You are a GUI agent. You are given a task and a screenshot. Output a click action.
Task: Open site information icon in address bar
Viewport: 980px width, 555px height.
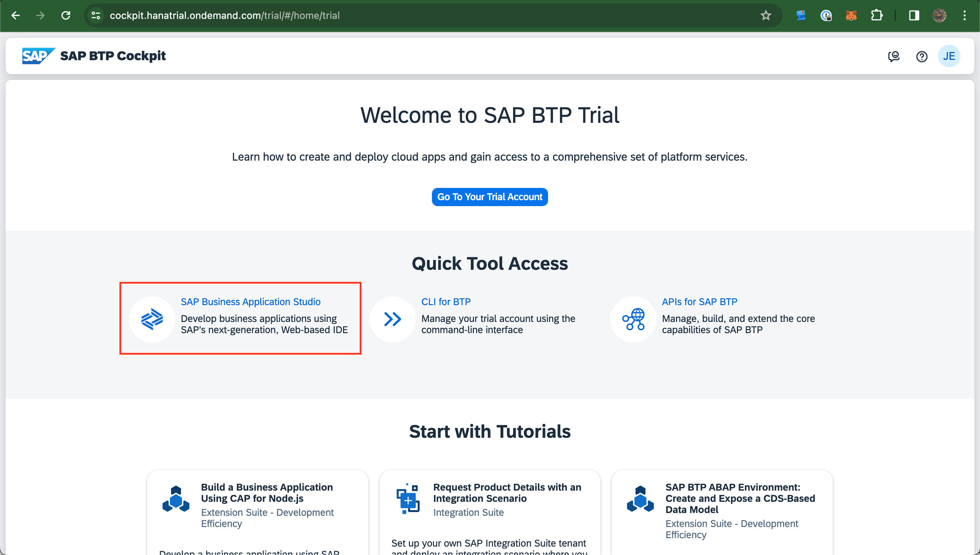pos(95,15)
